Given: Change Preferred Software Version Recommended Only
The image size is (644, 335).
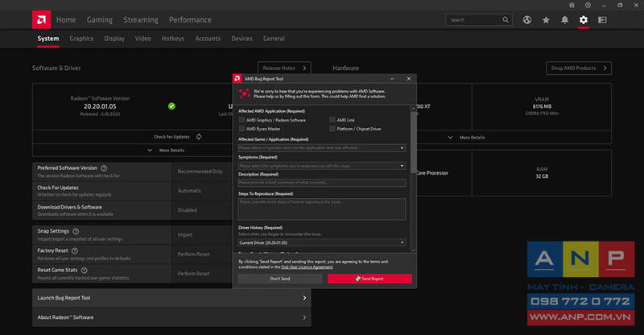Looking at the screenshot, I should tap(200, 172).
